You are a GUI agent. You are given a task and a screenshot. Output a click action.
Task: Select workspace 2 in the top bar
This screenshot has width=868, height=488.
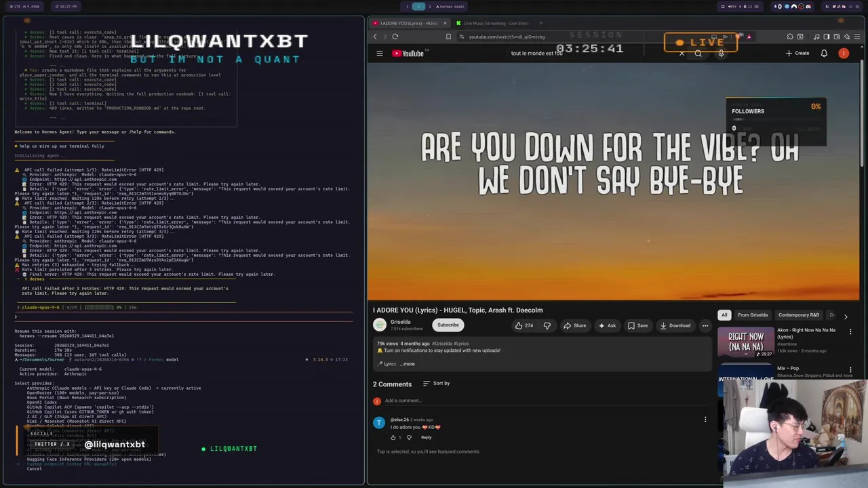(418, 6)
